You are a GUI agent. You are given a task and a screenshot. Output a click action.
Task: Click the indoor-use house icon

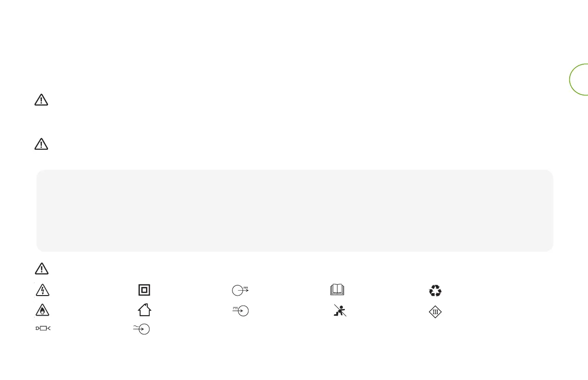coord(144,310)
